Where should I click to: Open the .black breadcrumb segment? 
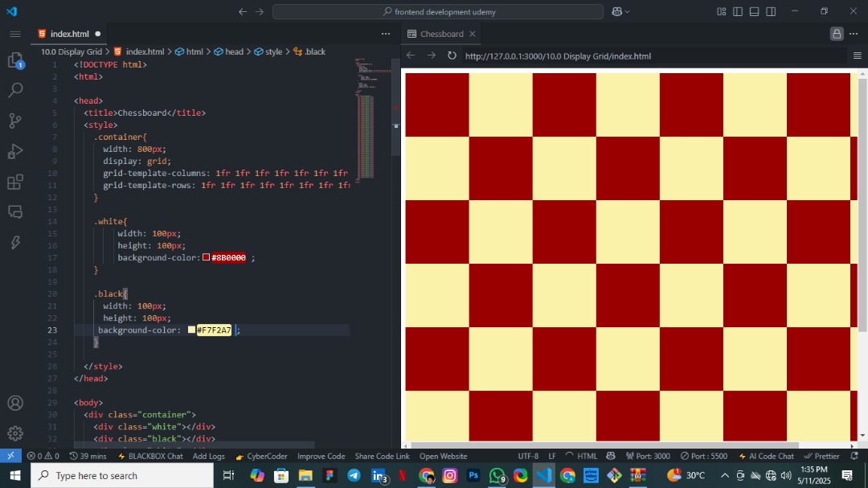click(x=309, y=51)
